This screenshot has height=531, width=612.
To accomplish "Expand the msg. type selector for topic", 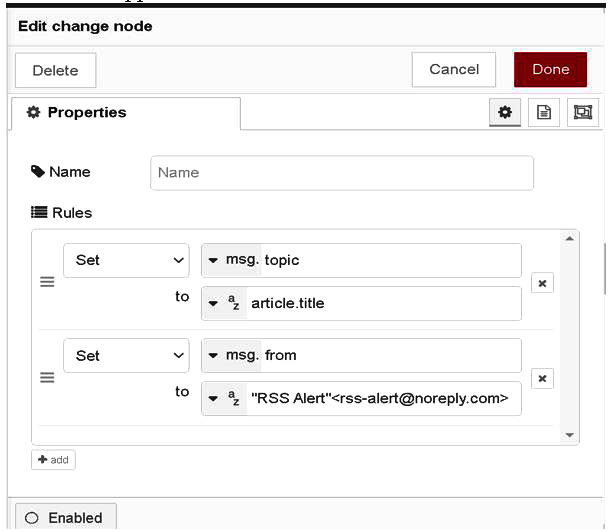I will click(x=231, y=260).
